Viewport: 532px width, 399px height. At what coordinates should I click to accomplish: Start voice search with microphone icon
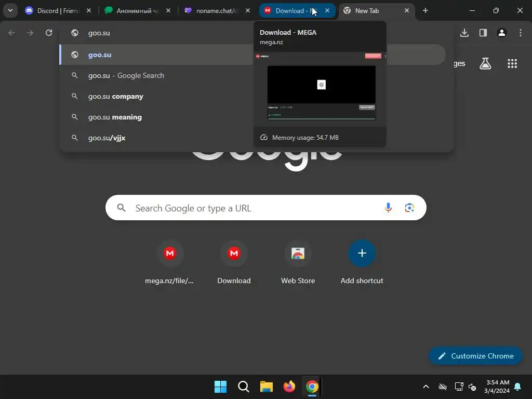click(x=389, y=208)
